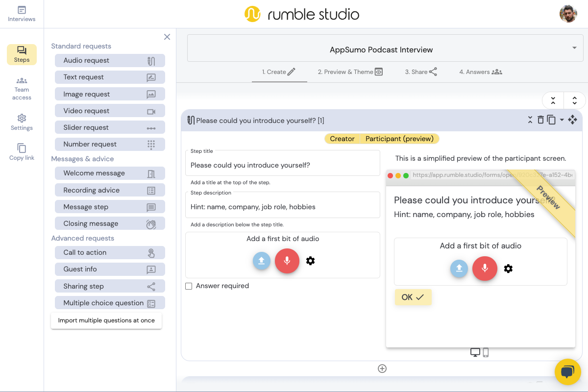Viewport: 588px width, 392px height.
Task: Click the upload audio icon
Action: (x=262, y=261)
